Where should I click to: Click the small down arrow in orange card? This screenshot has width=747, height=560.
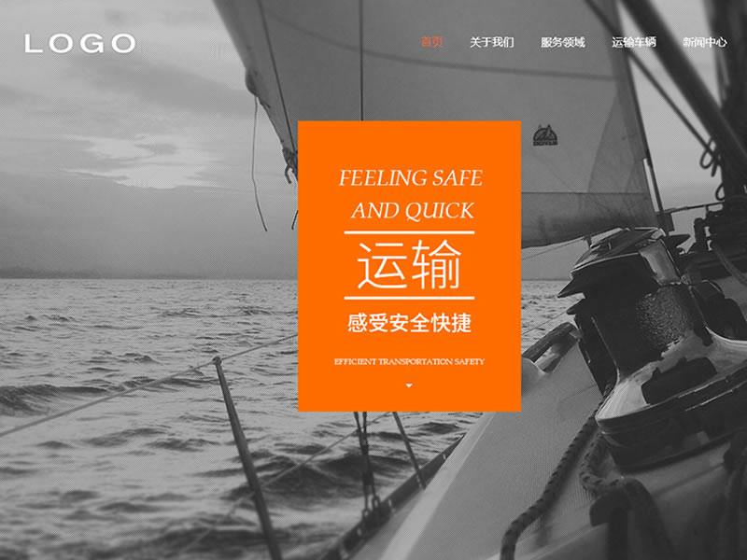click(x=409, y=385)
